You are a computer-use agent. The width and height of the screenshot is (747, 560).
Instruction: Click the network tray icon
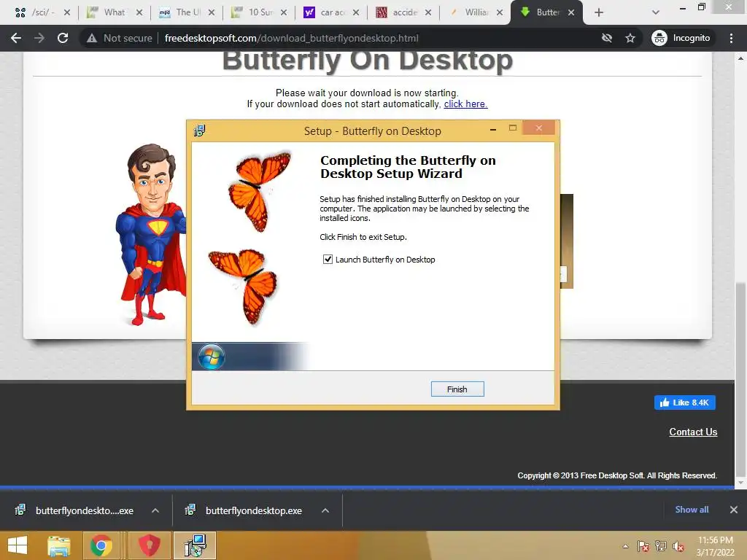click(x=661, y=546)
